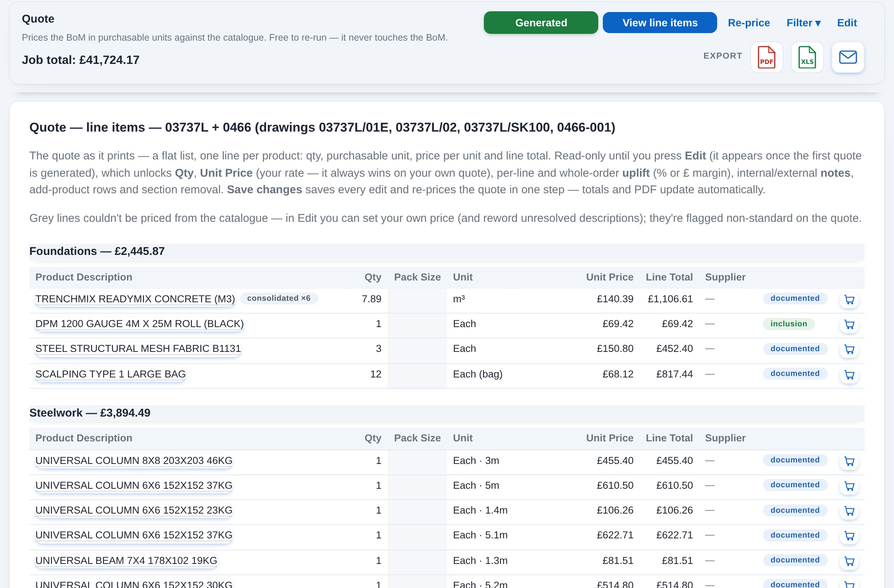Click documented badge on Scalping Type 1 row
The width and height of the screenshot is (894, 588).
point(795,373)
